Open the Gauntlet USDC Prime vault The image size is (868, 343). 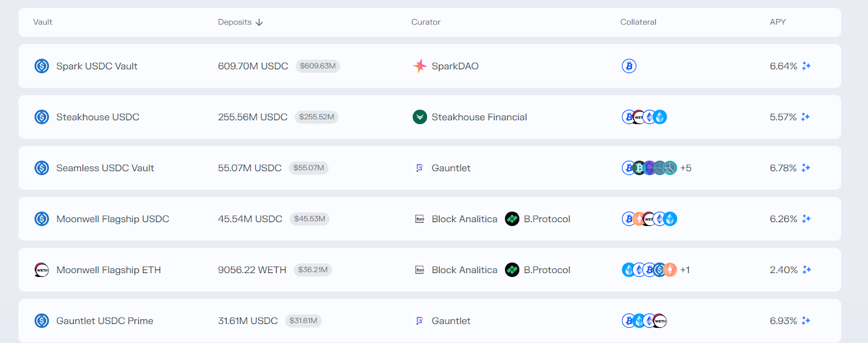coord(105,321)
